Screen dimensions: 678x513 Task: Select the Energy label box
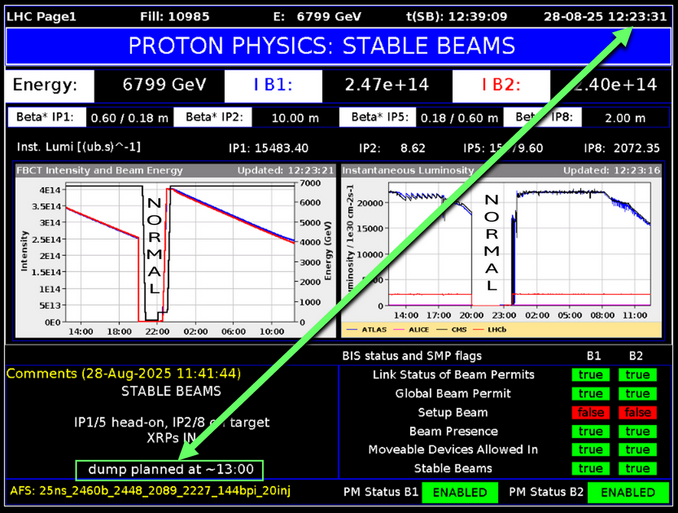[x=50, y=86]
